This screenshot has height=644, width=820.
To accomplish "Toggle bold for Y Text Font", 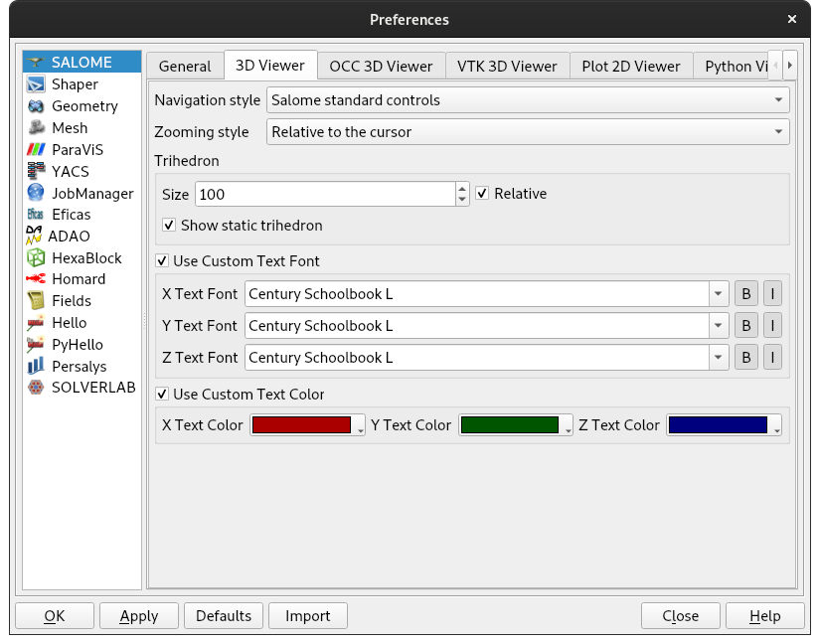I will click(745, 326).
